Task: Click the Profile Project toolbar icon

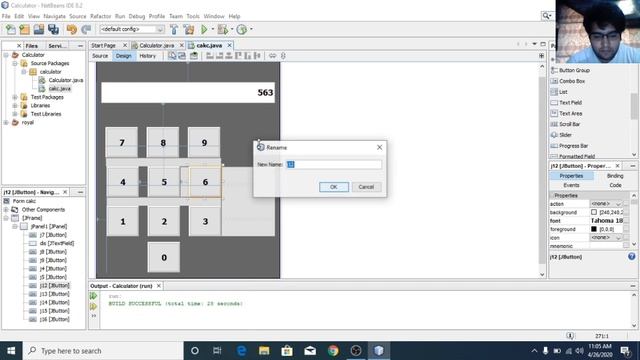Action: [x=242, y=29]
